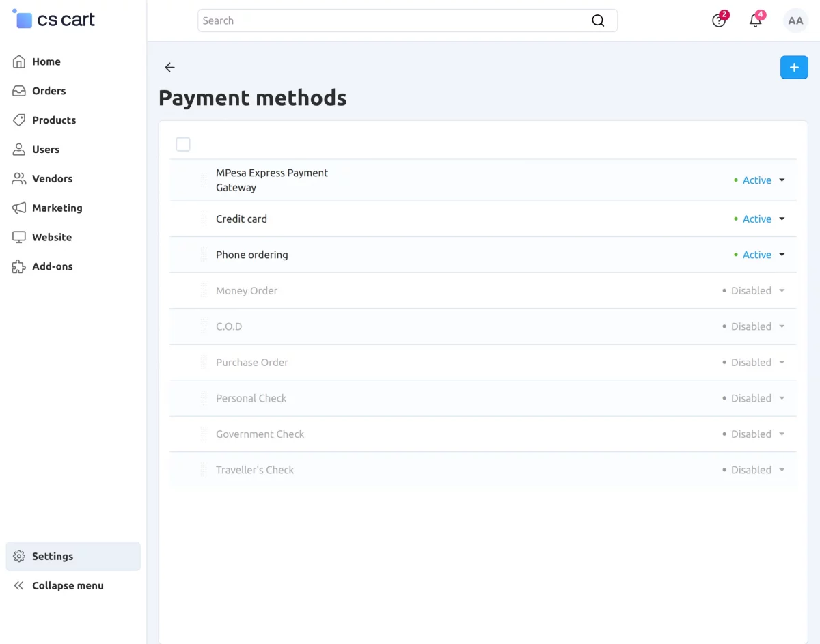Click the drag handle for Personal Check row

pyautogui.click(x=204, y=398)
